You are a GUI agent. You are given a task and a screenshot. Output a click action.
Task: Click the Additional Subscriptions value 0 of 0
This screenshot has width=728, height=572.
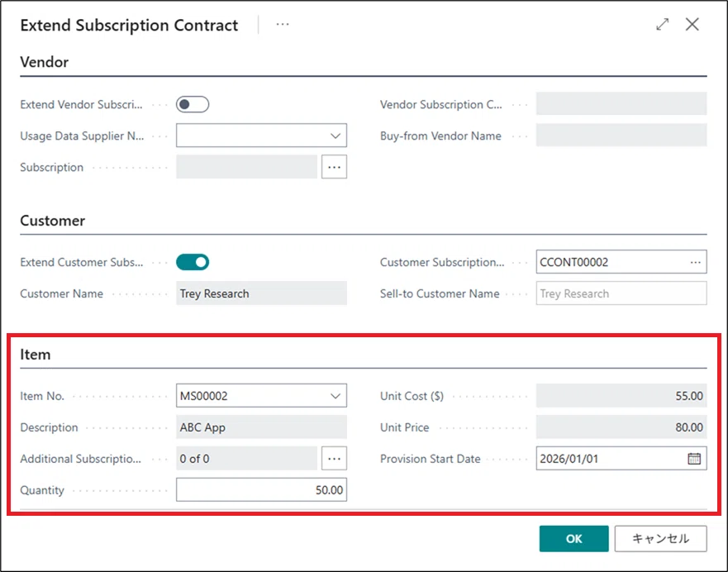coord(246,459)
